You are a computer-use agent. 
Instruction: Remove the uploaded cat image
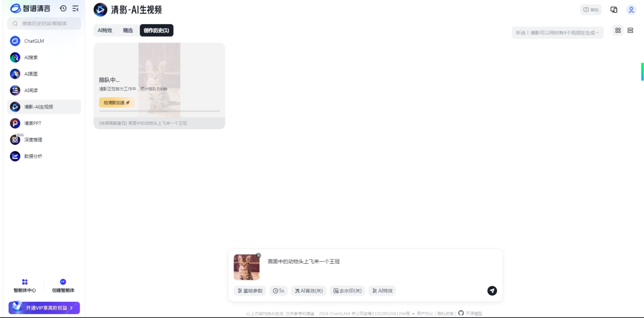(258, 255)
